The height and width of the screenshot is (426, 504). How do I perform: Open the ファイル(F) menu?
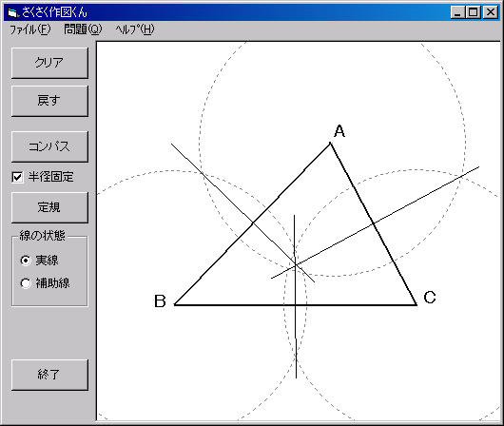click(x=30, y=29)
